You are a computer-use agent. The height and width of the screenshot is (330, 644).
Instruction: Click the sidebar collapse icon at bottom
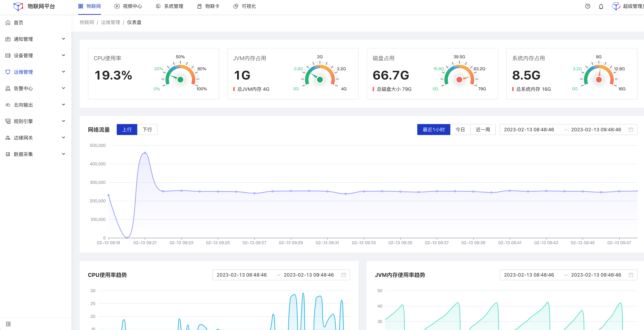(8, 324)
